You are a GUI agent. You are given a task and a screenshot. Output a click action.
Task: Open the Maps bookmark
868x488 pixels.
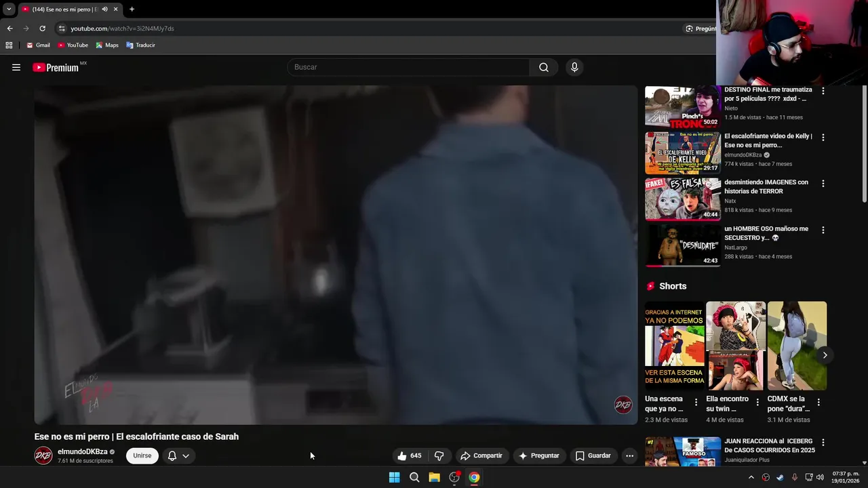click(106, 45)
